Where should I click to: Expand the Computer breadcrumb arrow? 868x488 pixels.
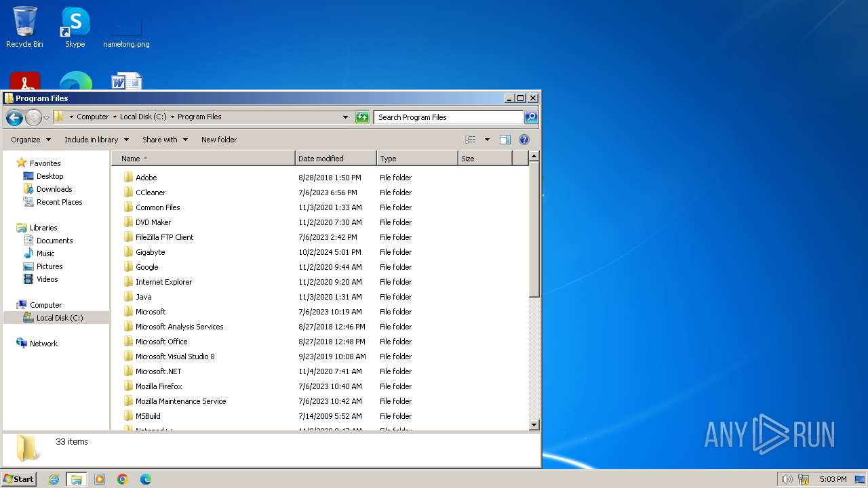115,117
